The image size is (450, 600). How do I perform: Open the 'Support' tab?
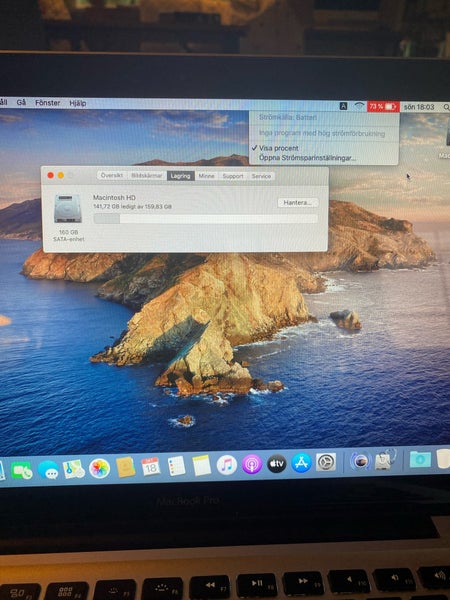(233, 176)
